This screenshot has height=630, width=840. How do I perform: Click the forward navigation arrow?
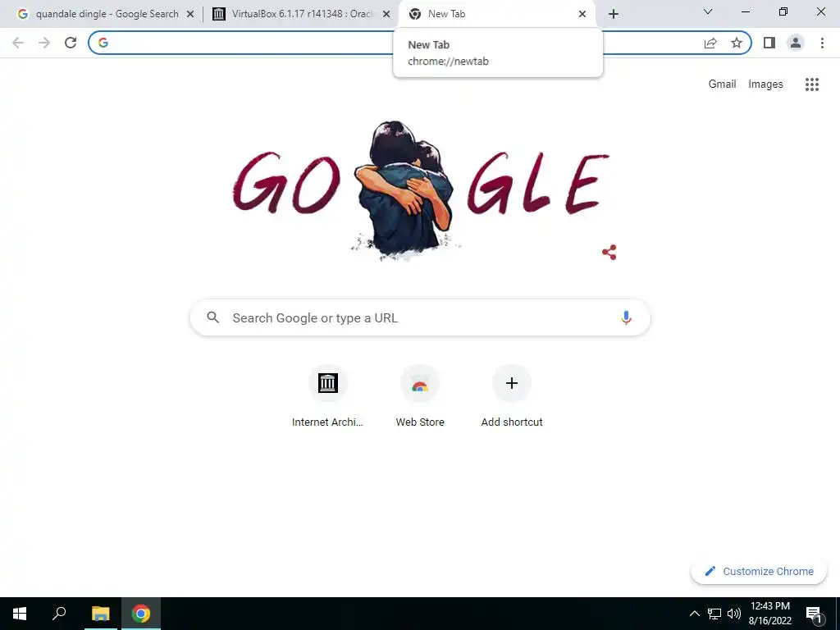pyautogui.click(x=44, y=43)
